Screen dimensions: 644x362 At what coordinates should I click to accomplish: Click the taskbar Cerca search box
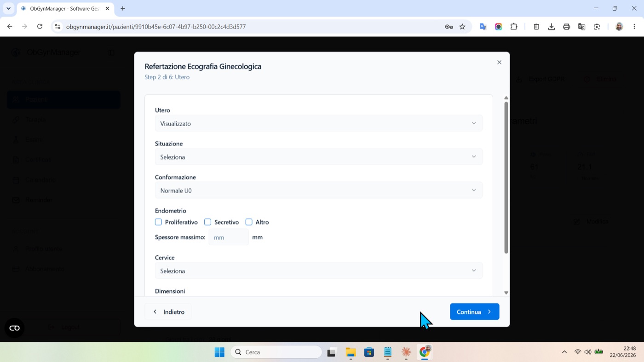coord(276,352)
